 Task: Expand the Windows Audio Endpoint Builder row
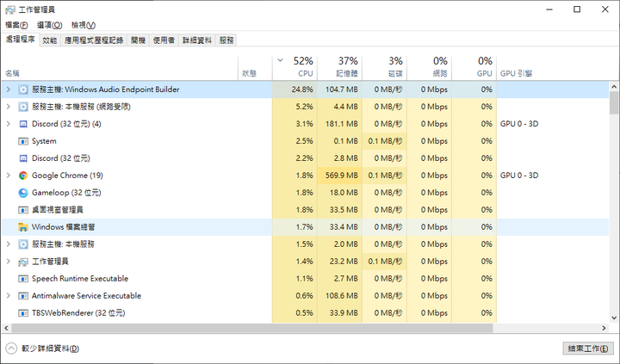[9, 89]
